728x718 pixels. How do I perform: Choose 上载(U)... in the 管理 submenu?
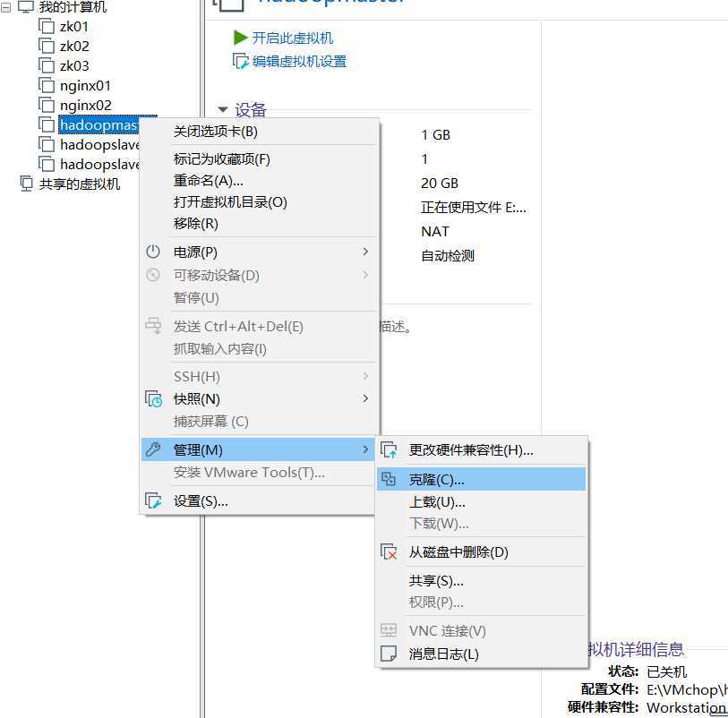[x=481, y=501]
